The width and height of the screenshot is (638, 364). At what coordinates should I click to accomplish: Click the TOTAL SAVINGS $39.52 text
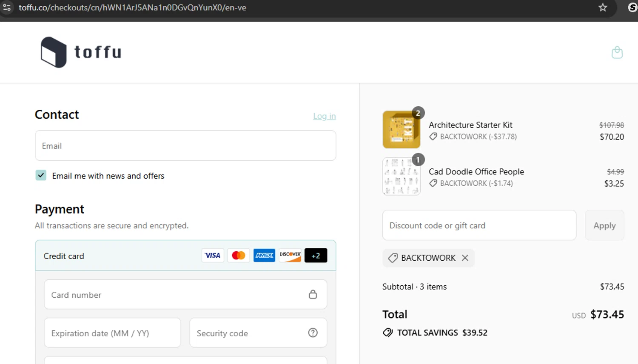pyautogui.click(x=442, y=333)
